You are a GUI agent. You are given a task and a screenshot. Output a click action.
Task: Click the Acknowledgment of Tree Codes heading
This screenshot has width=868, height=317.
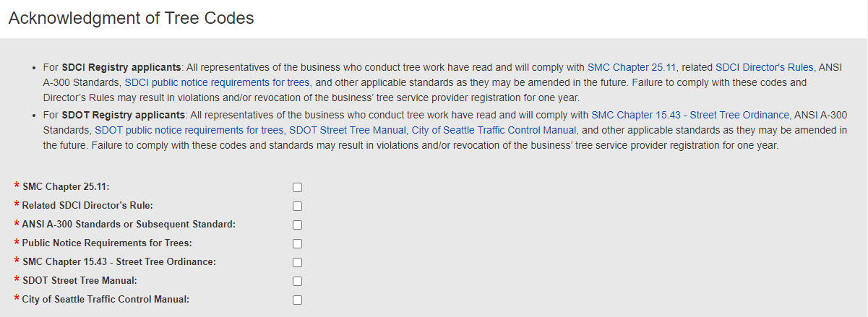point(131,19)
